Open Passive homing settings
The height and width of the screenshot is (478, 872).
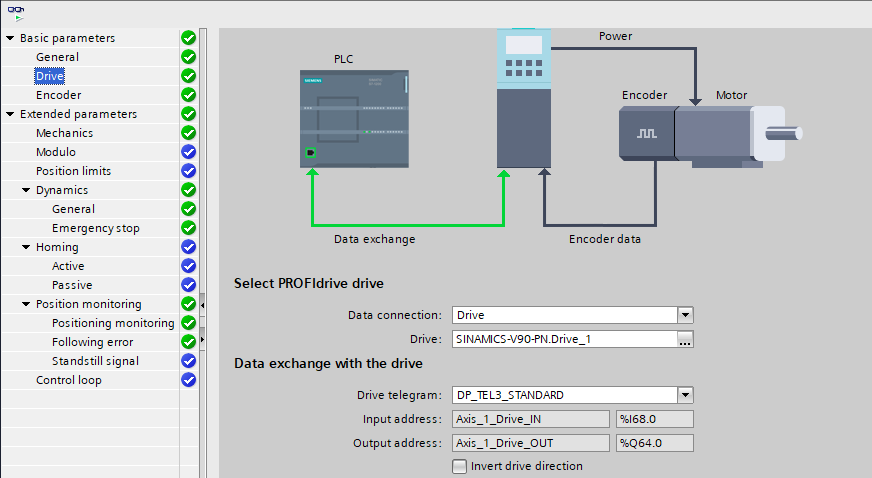tap(72, 285)
